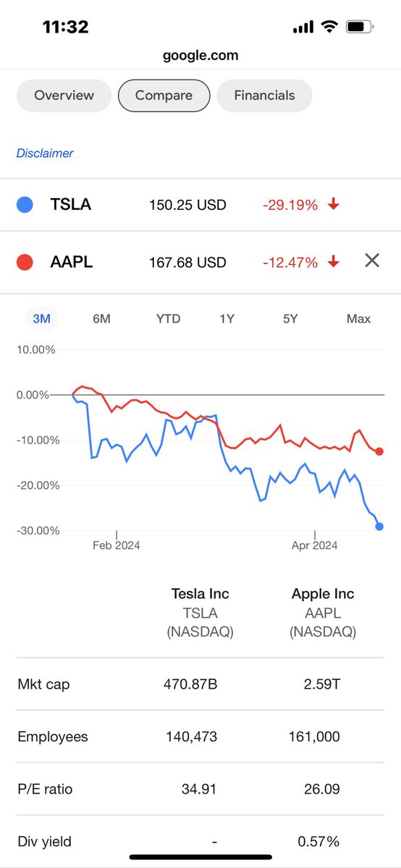This screenshot has height=868, width=401.
Task: Tap the battery icon in status bar
Action: point(360,27)
